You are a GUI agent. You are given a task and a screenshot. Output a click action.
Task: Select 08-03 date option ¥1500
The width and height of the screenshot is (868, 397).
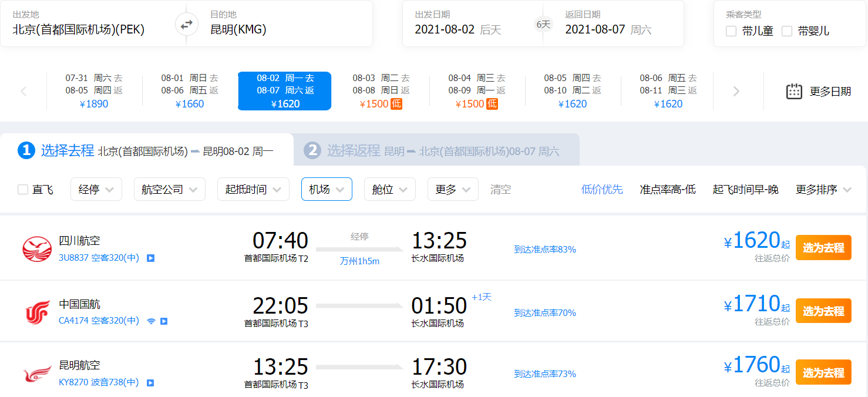coord(381,91)
